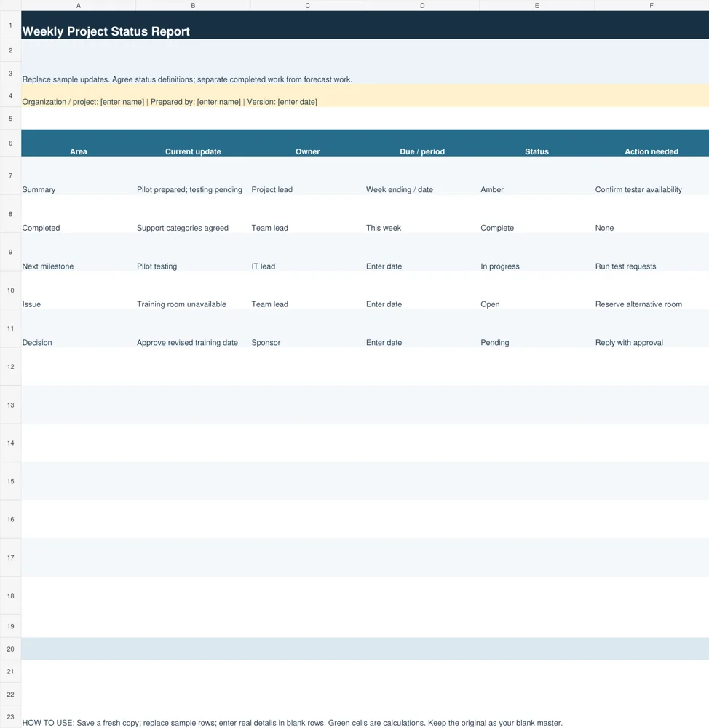Viewport: 709px width, 728px height.
Task: Select 'Training room unavailable' cell
Action: coord(193,290)
